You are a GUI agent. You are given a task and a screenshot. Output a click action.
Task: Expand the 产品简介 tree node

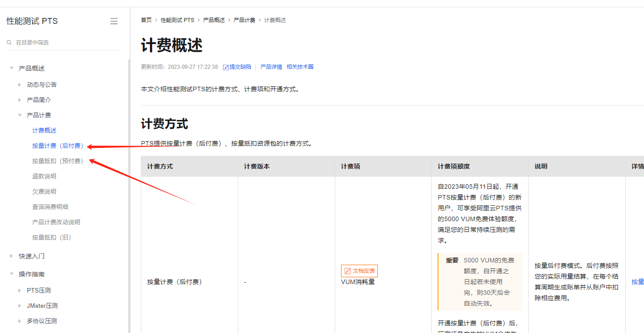click(x=20, y=100)
